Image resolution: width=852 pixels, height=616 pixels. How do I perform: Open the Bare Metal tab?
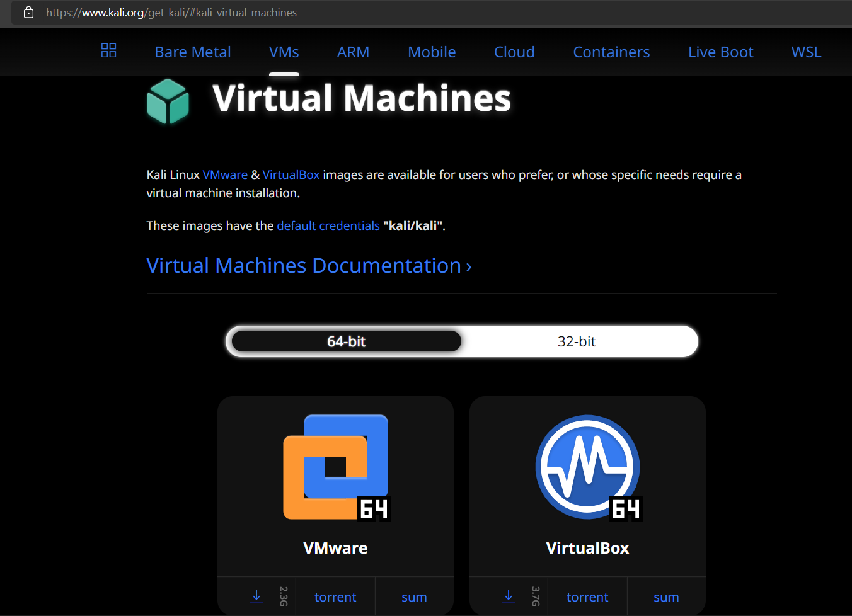tap(193, 52)
